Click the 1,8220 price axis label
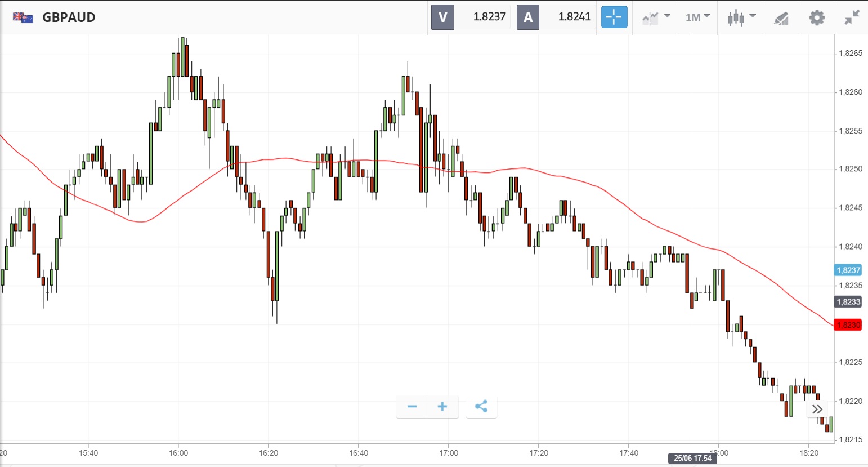 pos(850,402)
